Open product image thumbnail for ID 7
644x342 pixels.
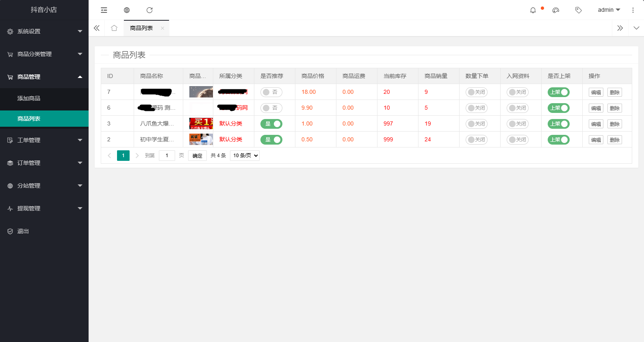pos(201,92)
